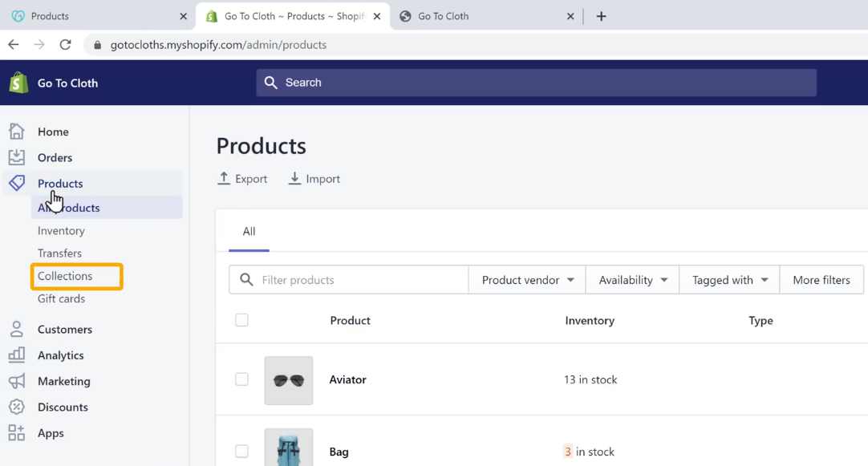The height and width of the screenshot is (466, 868).
Task: Click the Inventory column header
Action: (590, 321)
